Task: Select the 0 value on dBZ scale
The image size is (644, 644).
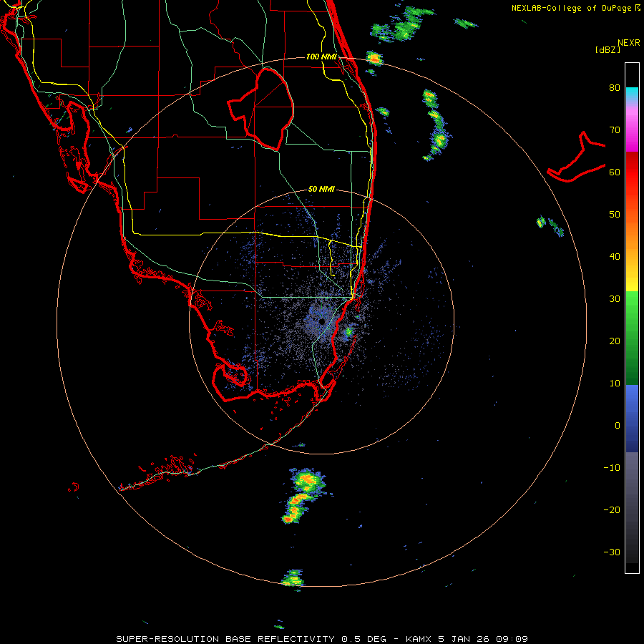Action: point(618,426)
